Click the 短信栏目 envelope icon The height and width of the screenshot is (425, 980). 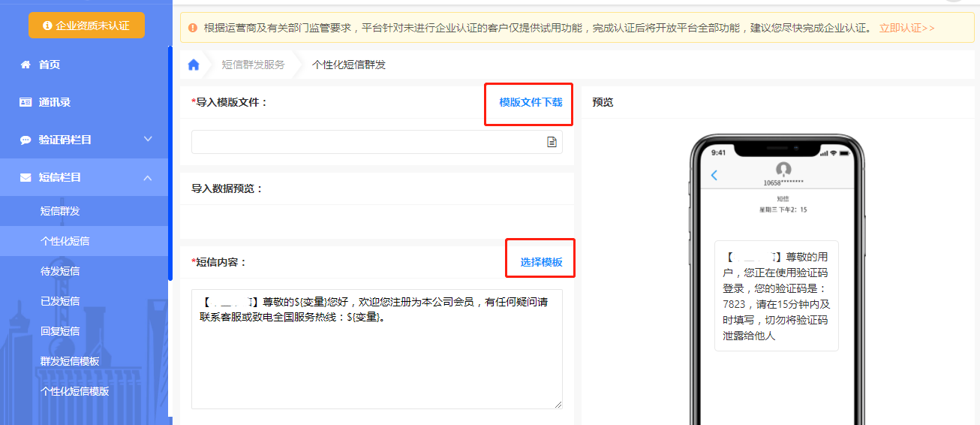click(26, 177)
